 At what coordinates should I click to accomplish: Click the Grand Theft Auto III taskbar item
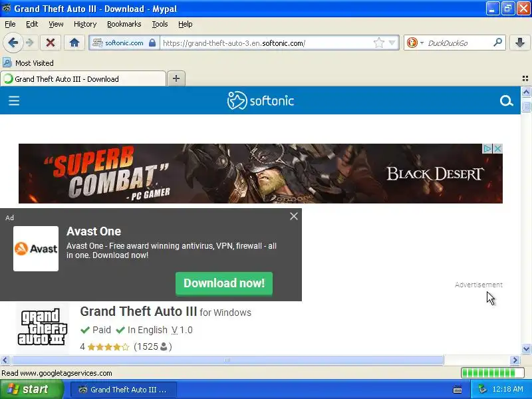[124, 390]
